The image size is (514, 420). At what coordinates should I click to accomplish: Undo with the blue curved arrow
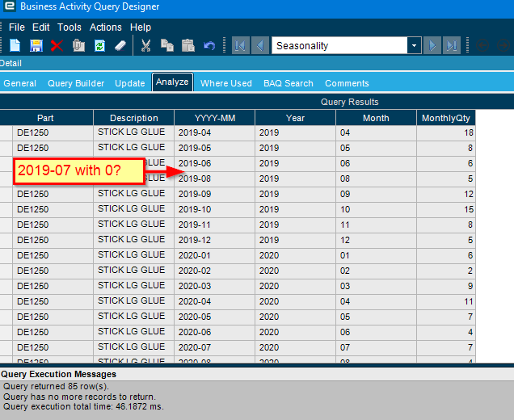(209, 45)
